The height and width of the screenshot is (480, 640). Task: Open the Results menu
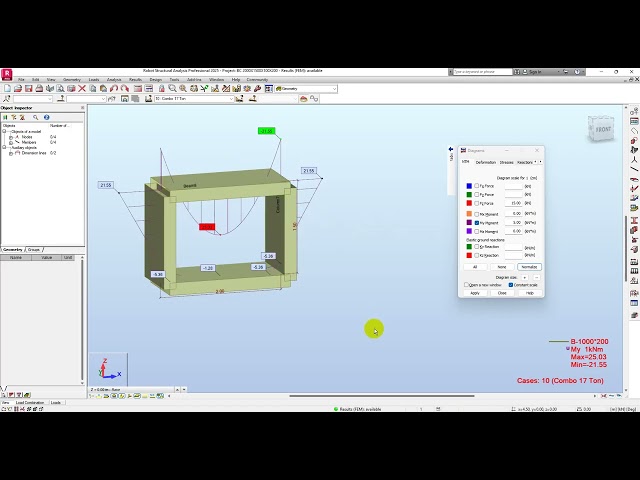(x=135, y=80)
